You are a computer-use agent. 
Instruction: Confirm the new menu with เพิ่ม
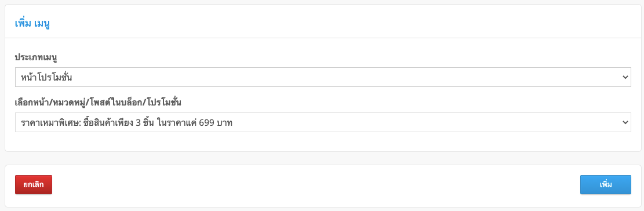coord(605,185)
